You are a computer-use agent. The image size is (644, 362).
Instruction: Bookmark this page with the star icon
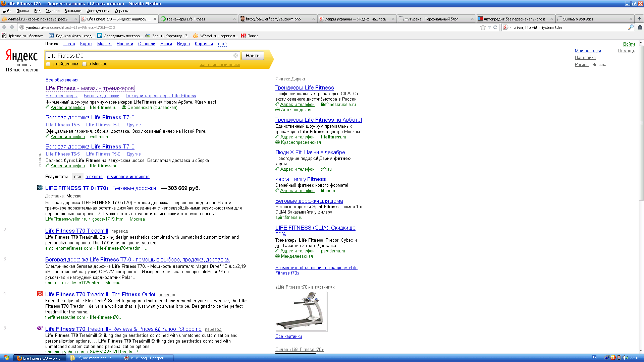tap(483, 27)
